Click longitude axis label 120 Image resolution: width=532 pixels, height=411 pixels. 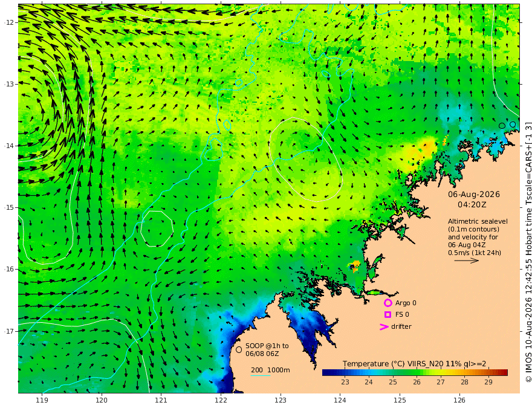point(102,401)
